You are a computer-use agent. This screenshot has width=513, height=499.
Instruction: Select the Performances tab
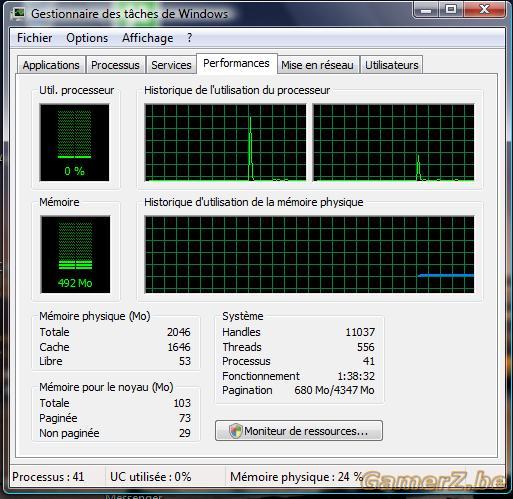(x=236, y=63)
